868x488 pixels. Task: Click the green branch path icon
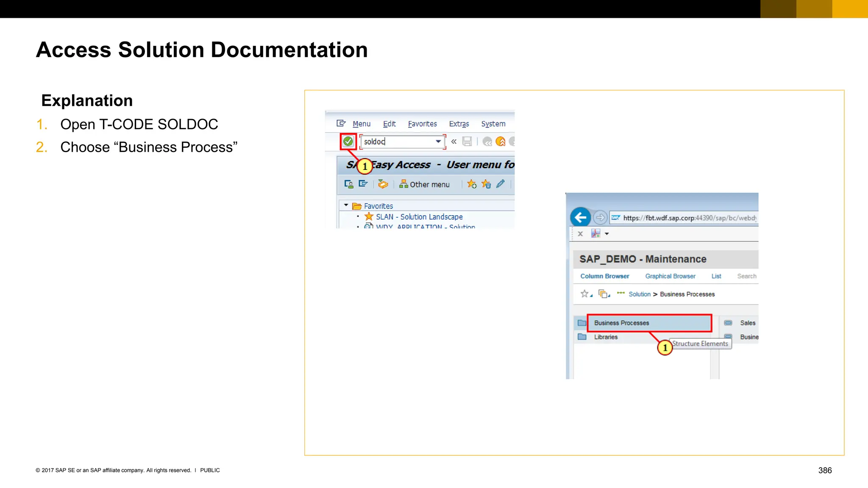point(621,293)
